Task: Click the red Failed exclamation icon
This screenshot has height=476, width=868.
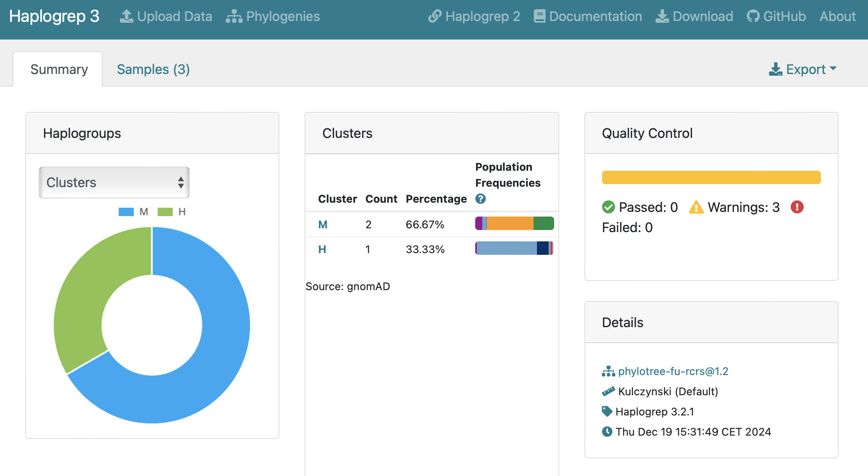Action: [797, 207]
